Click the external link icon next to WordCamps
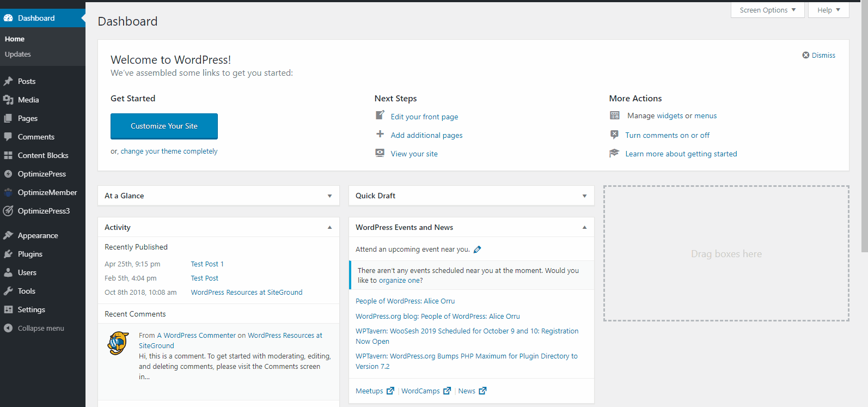The height and width of the screenshot is (407, 868). 447,391
